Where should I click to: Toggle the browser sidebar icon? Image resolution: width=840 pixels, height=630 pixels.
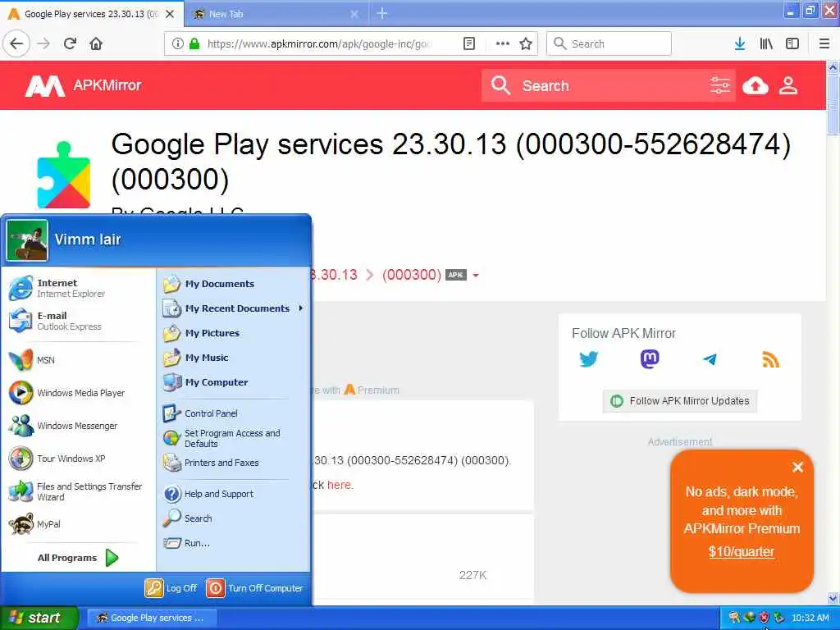[x=792, y=44]
